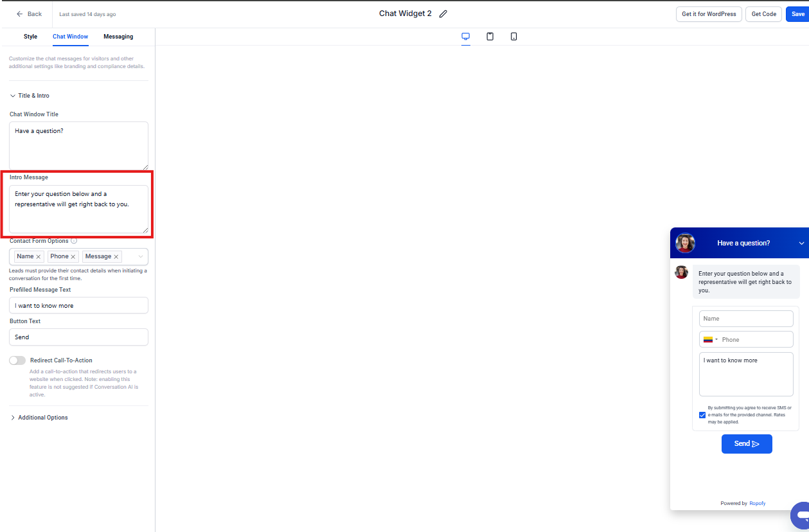Switch to desktop preview icon
This screenshot has width=809, height=532.
coord(466,37)
